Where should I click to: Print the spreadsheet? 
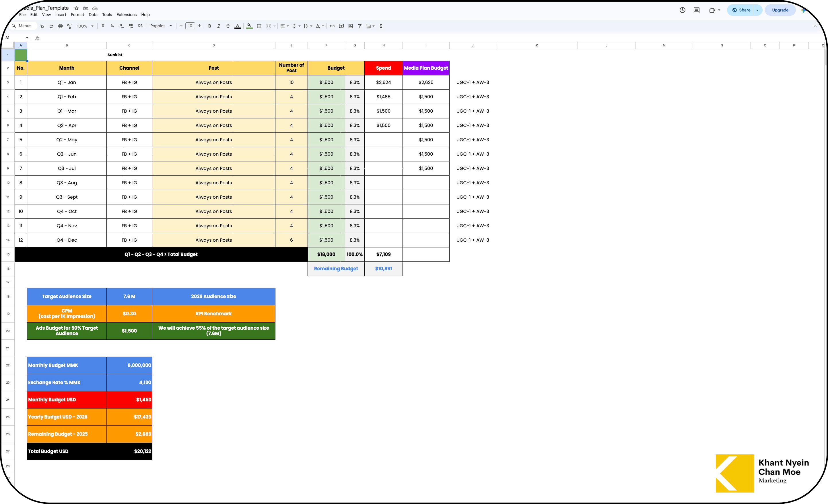tap(61, 26)
